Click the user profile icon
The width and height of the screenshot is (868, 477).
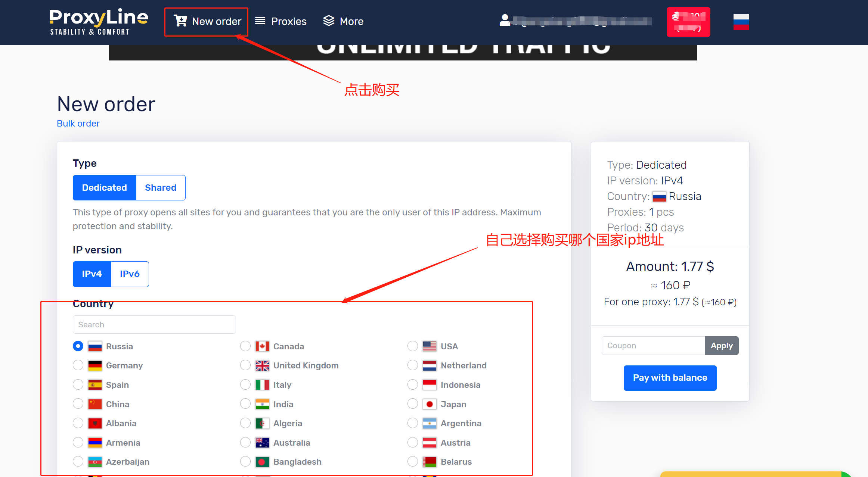[x=505, y=21]
